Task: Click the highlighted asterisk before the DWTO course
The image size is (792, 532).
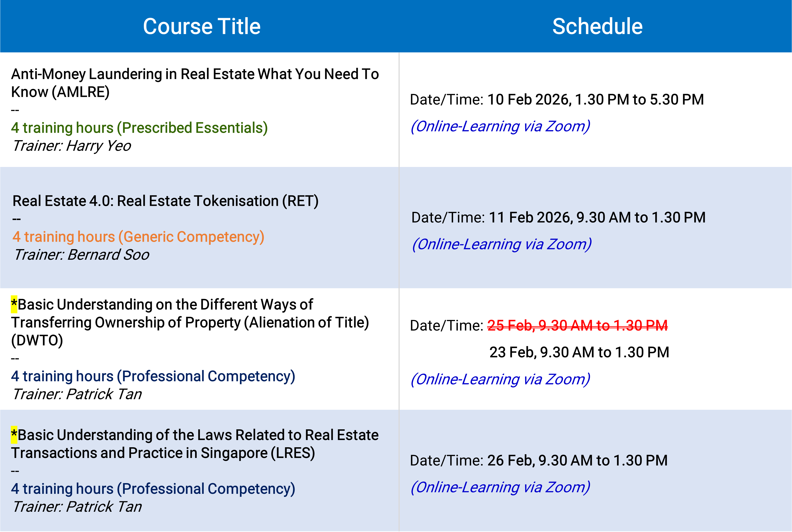Action: pos(14,304)
